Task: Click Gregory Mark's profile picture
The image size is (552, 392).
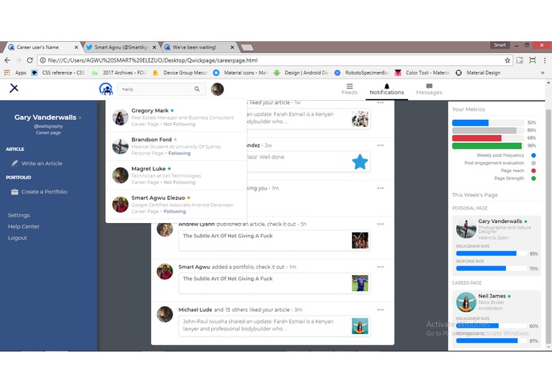Action: click(x=120, y=117)
